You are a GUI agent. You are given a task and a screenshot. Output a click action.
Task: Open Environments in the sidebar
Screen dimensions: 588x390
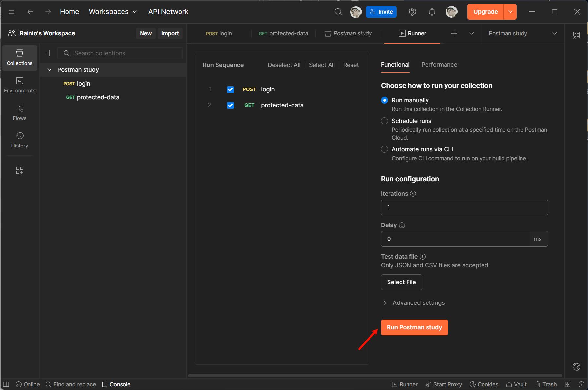click(x=20, y=85)
